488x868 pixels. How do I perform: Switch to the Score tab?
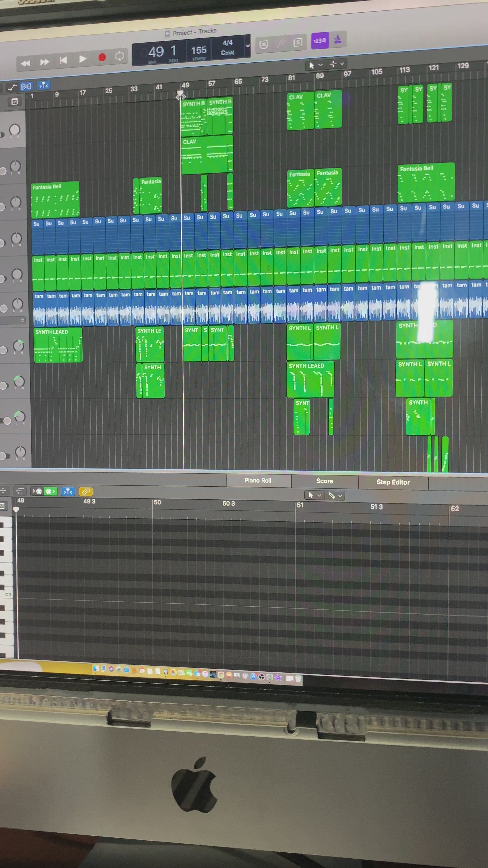[324, 481]
